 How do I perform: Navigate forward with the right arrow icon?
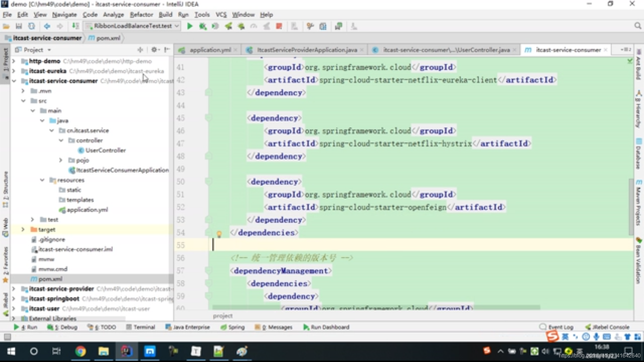tap(60, 26)
